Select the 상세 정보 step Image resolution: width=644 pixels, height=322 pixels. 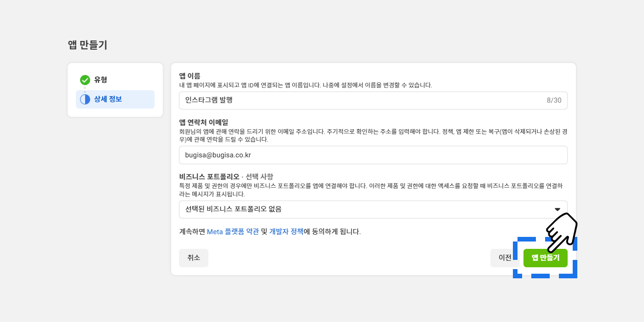(108, 99)
